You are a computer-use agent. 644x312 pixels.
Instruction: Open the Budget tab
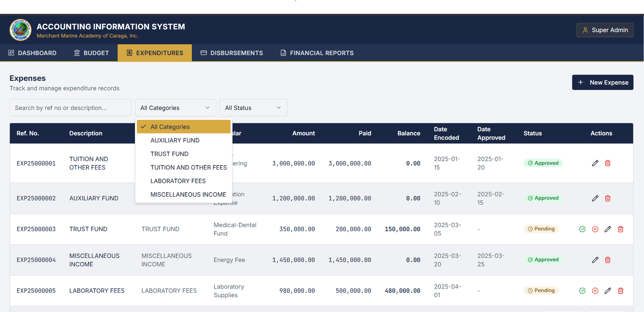[x=91, y=53]
